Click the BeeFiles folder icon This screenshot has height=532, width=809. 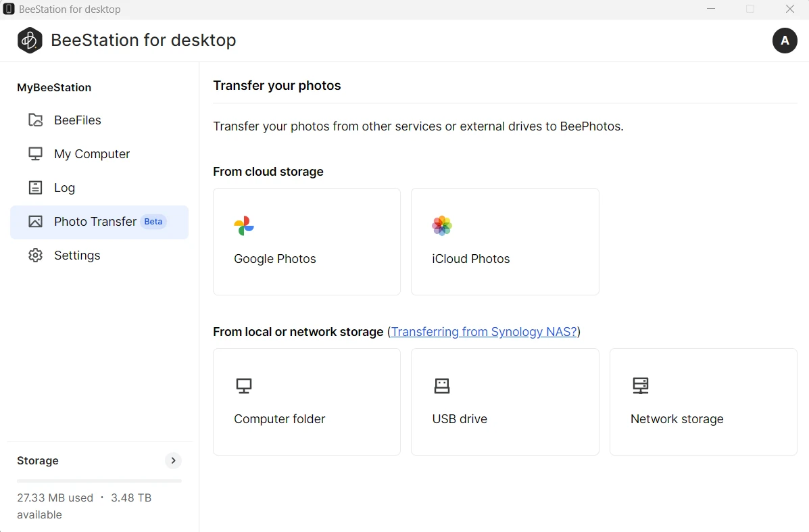tap(35, 120)
